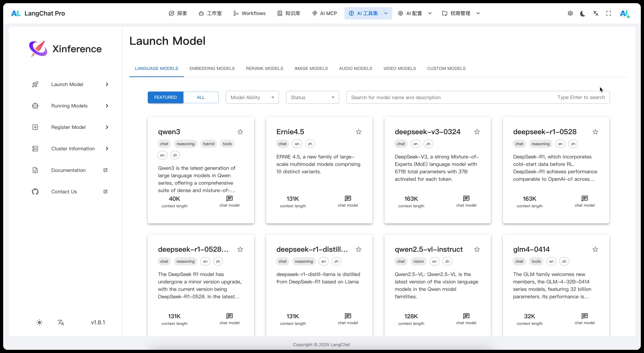
Task: Click the settings gear icon in top bar
Action: pos(570,13)
